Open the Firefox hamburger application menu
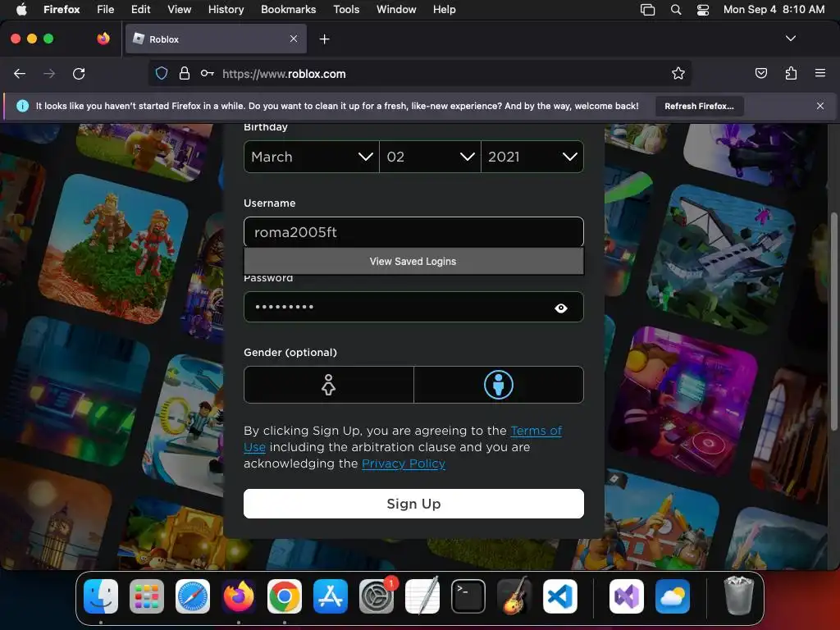 click(x=819, y=73)
